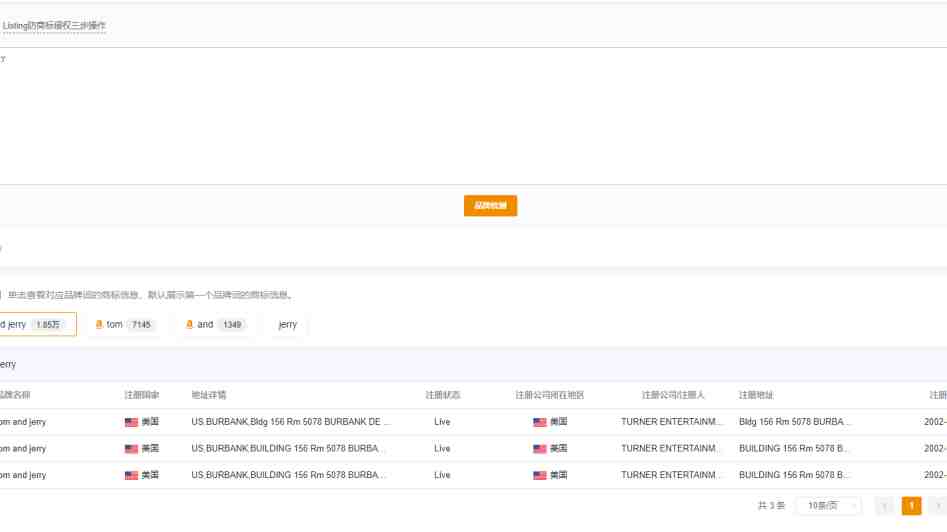Click US flag in second row 注册公司所在地区

[540, 449]
